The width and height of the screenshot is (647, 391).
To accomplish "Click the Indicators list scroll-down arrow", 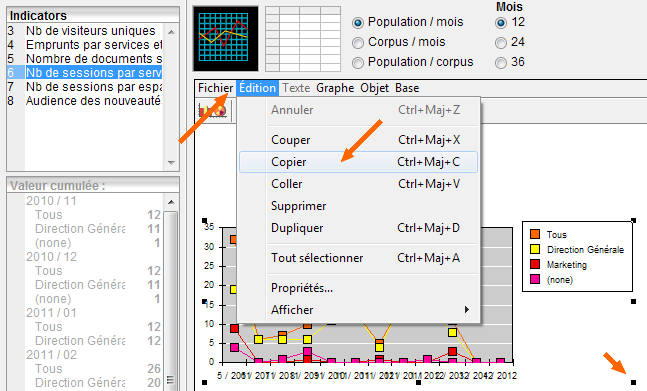I will pyautogui.click(x=171, y=163).
